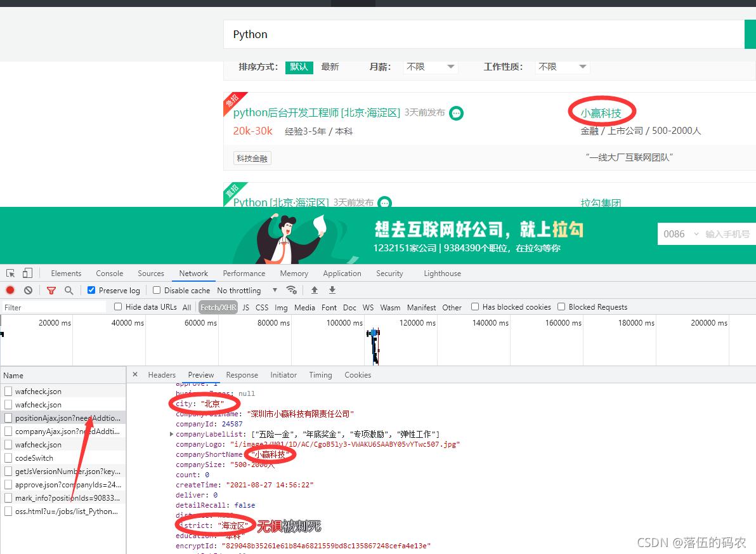The image size is (756, 554).
Task: Open the 小赢科技 company link
Action: (x=601, y=112)
